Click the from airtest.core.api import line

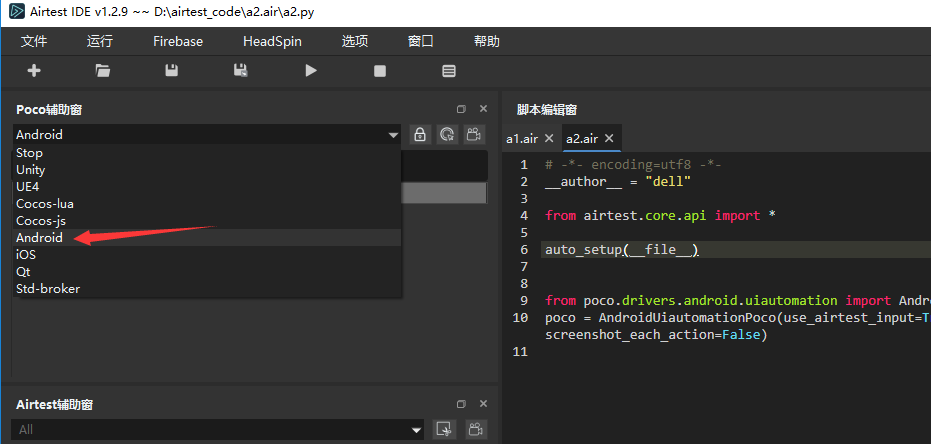(x=660, y=215)
